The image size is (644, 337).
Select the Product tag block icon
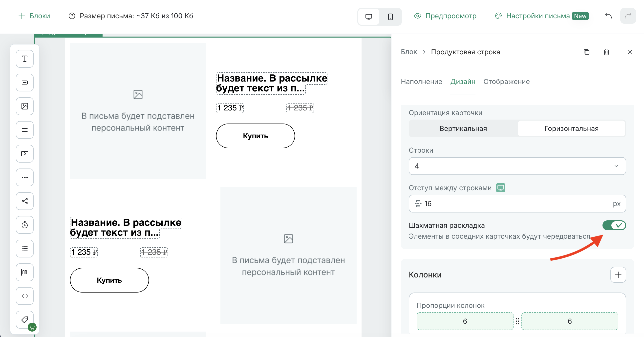24,320
